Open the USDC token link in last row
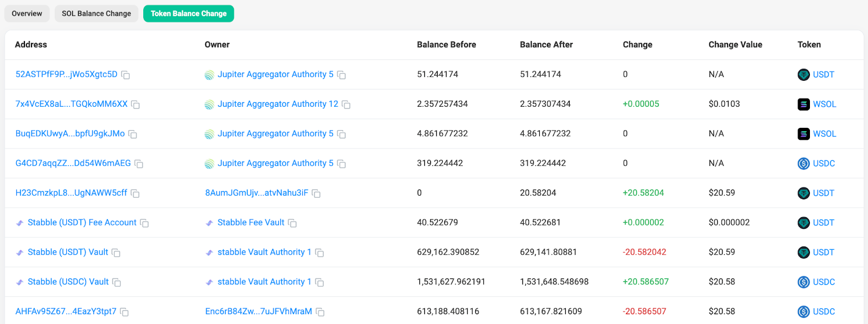Viewport: 868px width, 324px height. coord(824,312)
